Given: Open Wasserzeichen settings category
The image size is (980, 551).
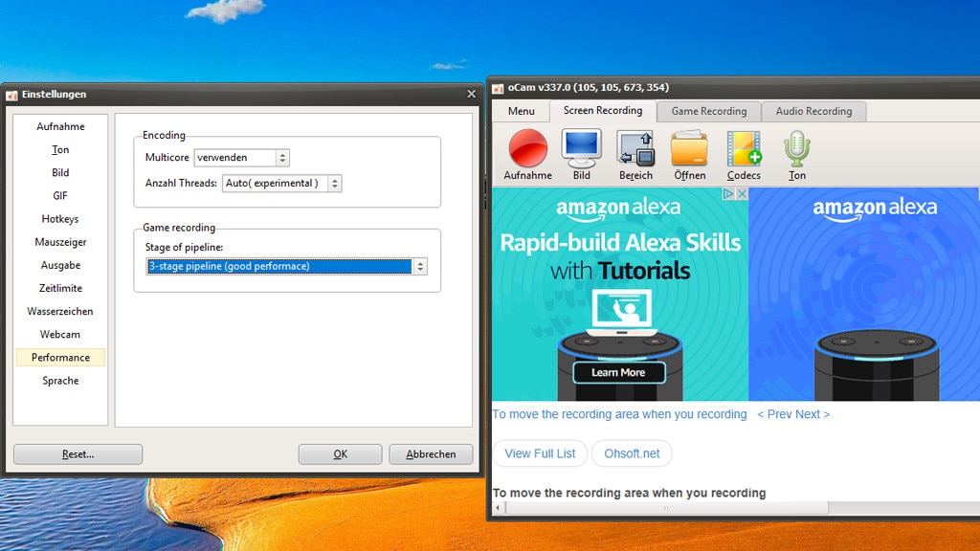Looking at the screenshot, I should tap(60, 312).
